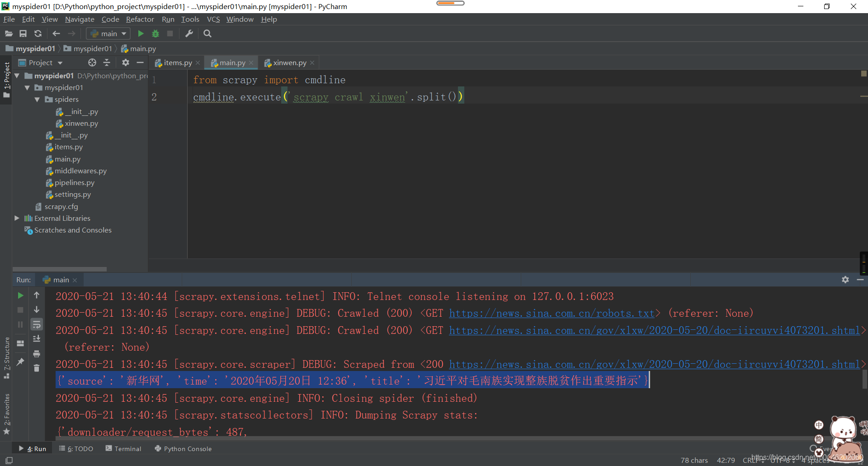Click the Restore layout icon in the Run panel
The height and width of the screenshot is (466, 868).
(x=20, y=343)
